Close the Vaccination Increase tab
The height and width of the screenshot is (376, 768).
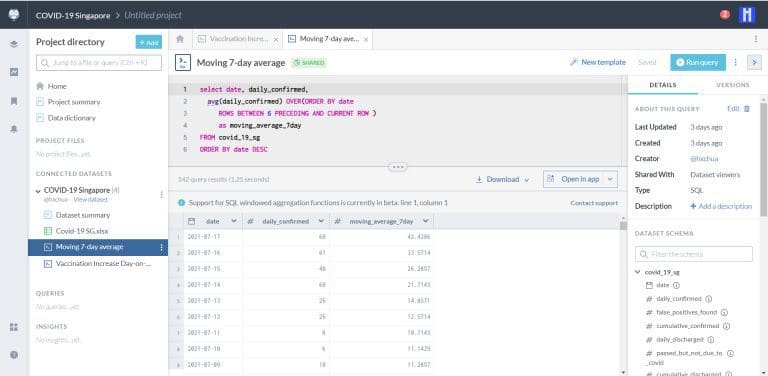tap(276, 39)
